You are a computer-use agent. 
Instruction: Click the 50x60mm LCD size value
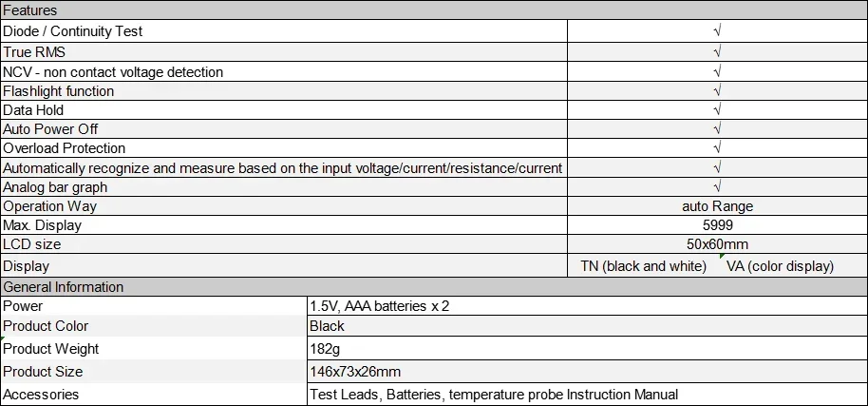tap(717, 244)
